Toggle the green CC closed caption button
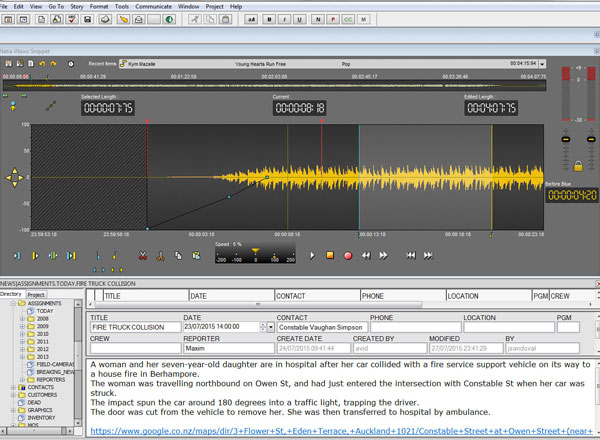This screenshot has height=440, width=600. coord(348,19)
